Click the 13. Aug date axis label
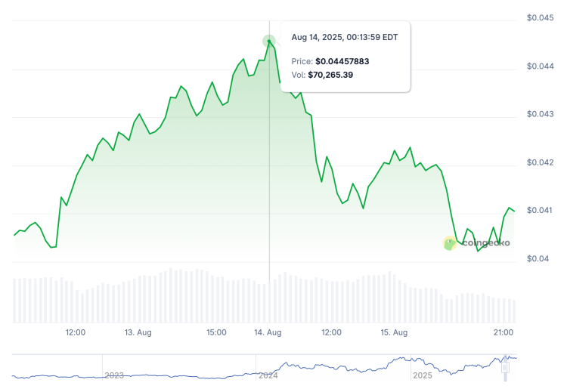 (139, 332)
